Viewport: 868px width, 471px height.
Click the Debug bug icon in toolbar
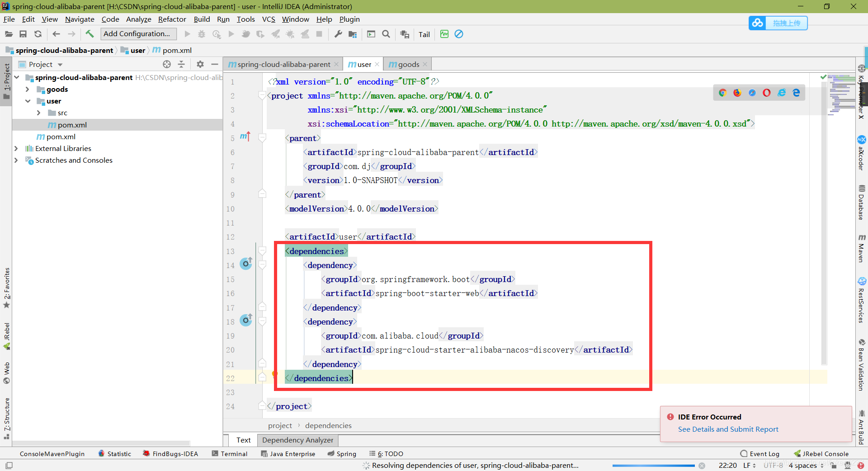tap(202, 34)
